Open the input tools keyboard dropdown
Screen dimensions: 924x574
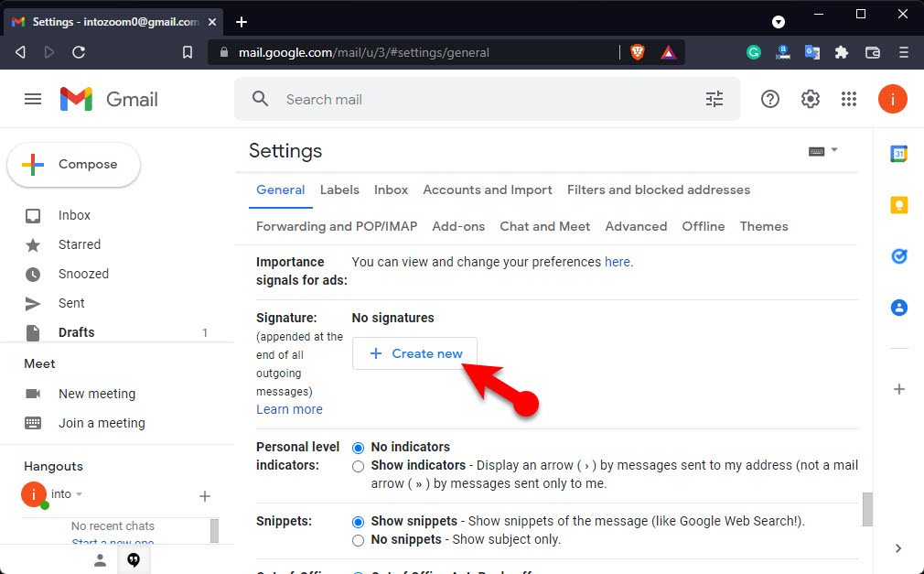(x=823, y=151)
